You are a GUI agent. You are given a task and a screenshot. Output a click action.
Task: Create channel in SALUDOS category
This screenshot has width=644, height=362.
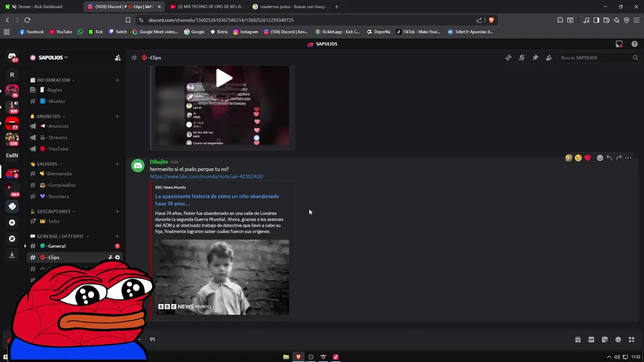[117, 164]
